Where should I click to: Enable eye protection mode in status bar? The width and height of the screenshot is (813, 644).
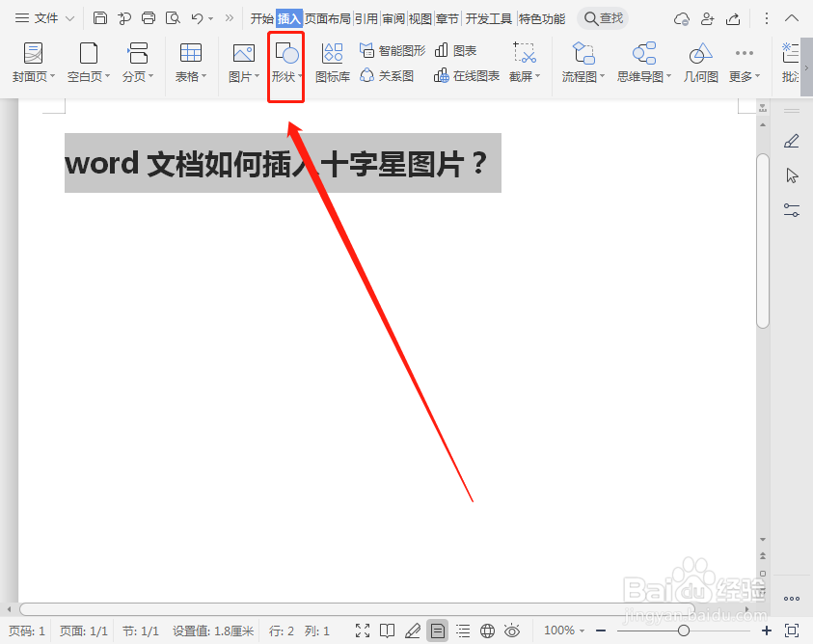(512, 631)
